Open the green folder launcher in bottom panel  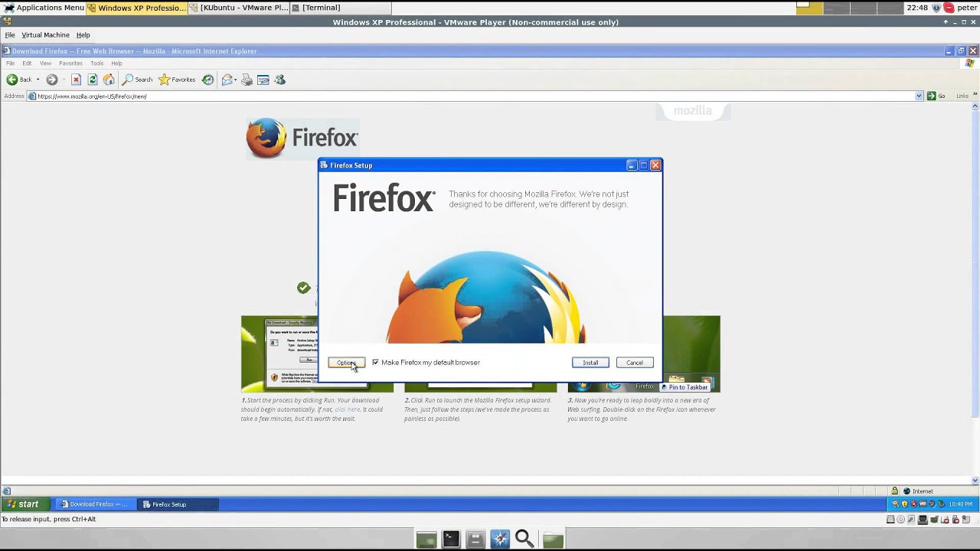pyautogui.click(x=553, y=539)
